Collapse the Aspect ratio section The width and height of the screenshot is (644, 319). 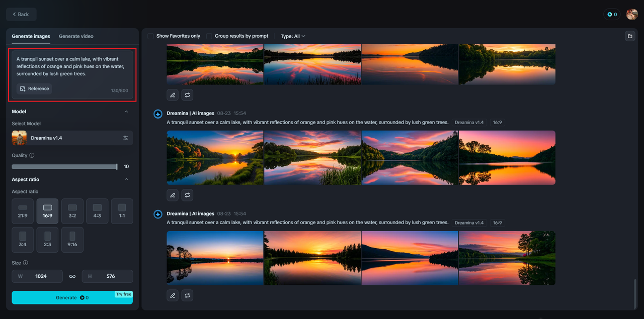coord(126,179)
